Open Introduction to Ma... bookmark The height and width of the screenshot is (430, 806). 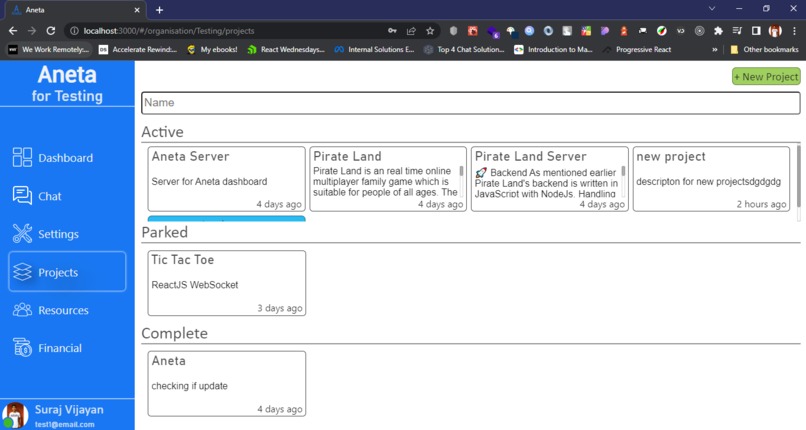coord(554,49)
